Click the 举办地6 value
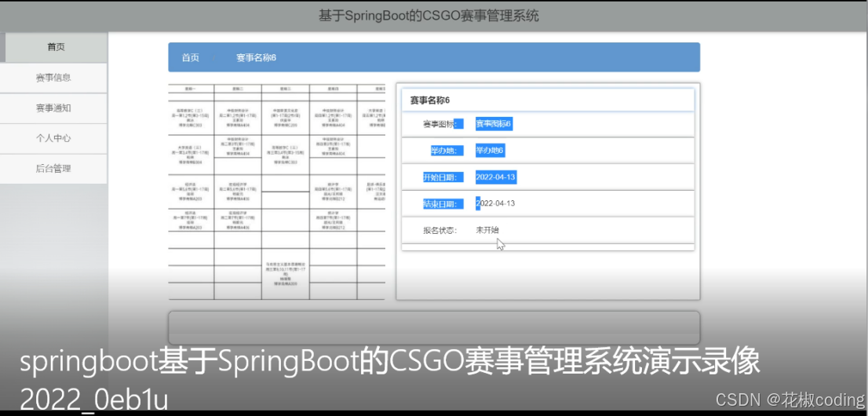Image resolution: width=868 pixels, height=416 pixels. 490,151
